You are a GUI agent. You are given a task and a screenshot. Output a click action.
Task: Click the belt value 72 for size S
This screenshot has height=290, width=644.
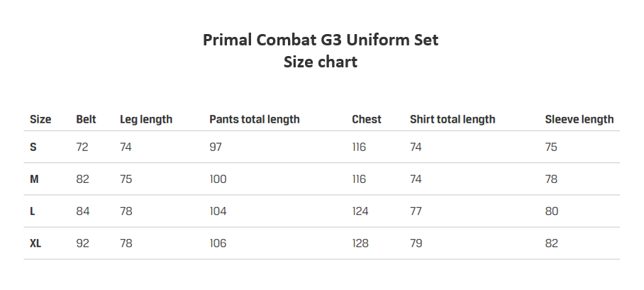coord(82,147)
